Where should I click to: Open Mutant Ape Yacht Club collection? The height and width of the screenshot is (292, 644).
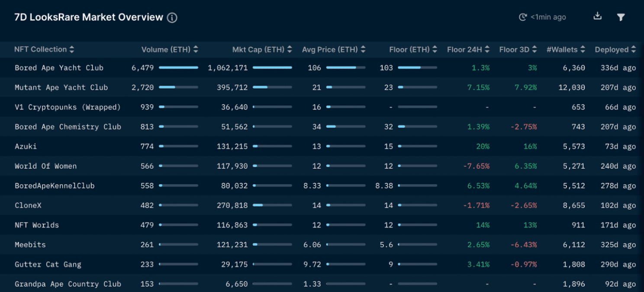pyautogui.click(x=61, y=88)
